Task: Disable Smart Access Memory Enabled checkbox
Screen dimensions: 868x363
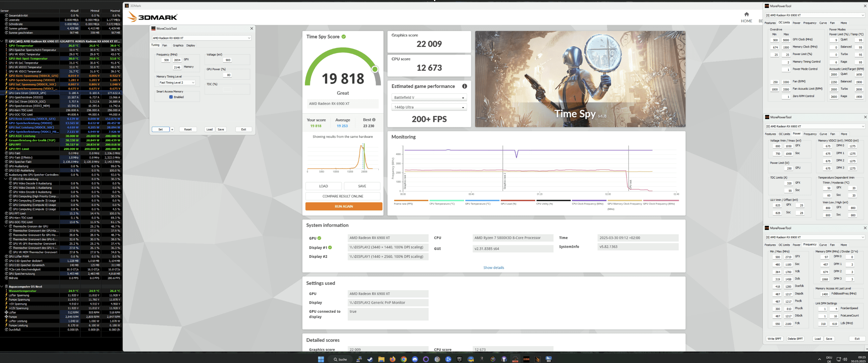Action: (171, 97)
